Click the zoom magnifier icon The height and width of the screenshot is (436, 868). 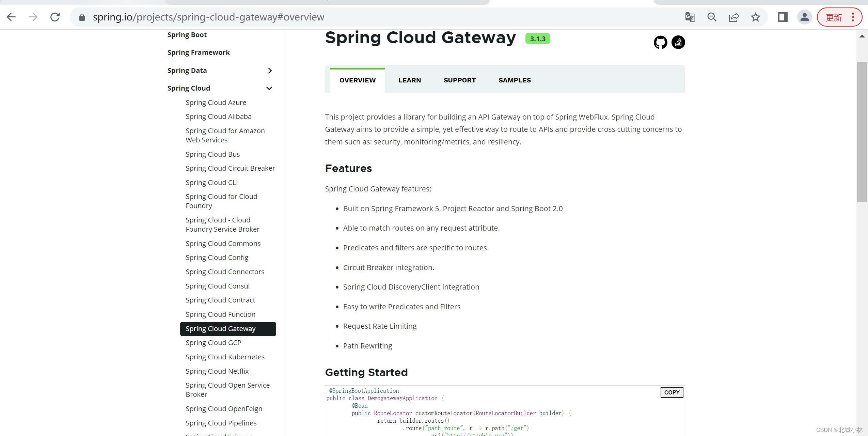(712, 17)
